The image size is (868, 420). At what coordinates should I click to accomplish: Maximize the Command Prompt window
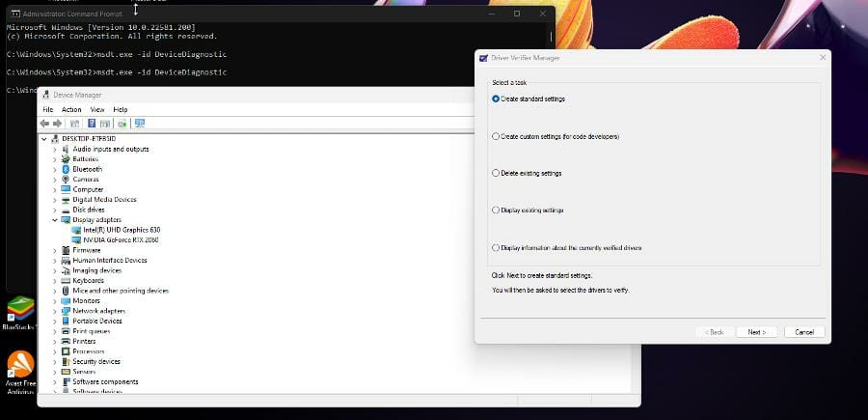(517, 14)
